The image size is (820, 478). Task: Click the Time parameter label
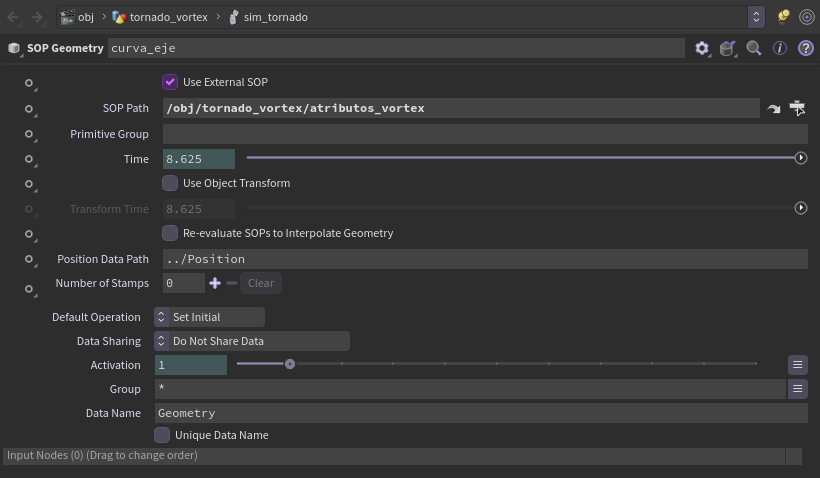pyautogui.click(x=136, y=159)
